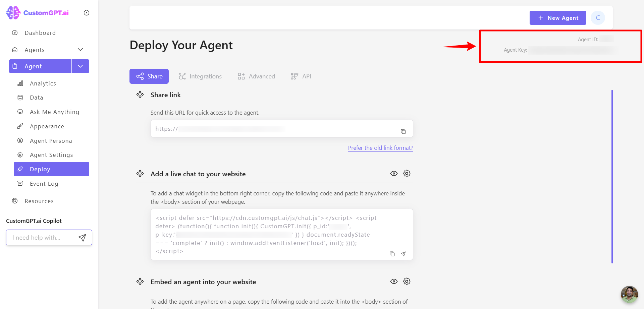The height and width of the screenshot is (309, 644).
Task: Copy the share link URL
Action: pos(403,131)
